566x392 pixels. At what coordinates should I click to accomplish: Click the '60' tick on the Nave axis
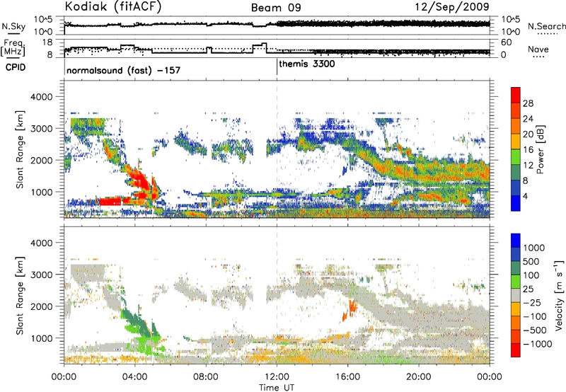[x=506, y=42]
